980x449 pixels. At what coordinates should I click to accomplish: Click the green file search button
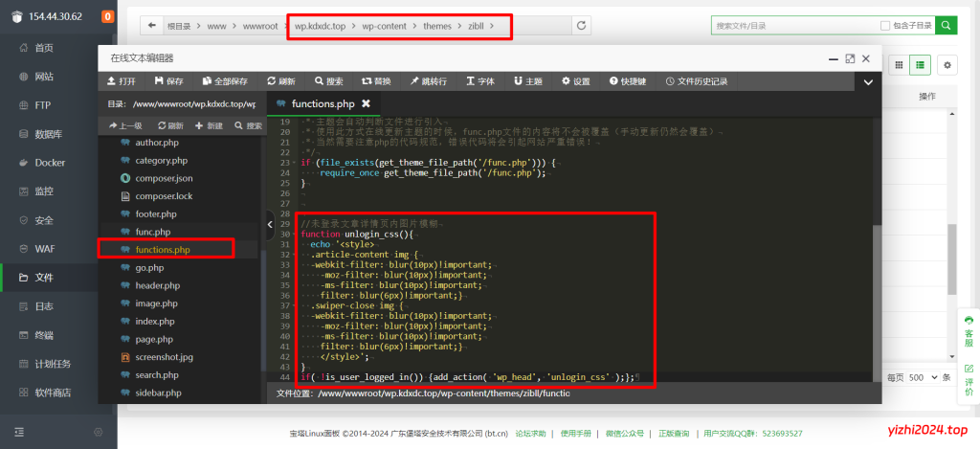[x=947, y=26]
